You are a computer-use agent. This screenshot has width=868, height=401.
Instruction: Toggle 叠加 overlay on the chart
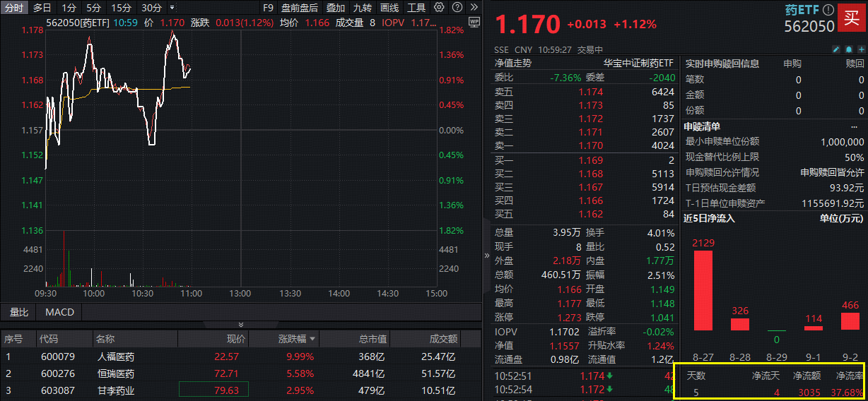click(x=336, y=8)
